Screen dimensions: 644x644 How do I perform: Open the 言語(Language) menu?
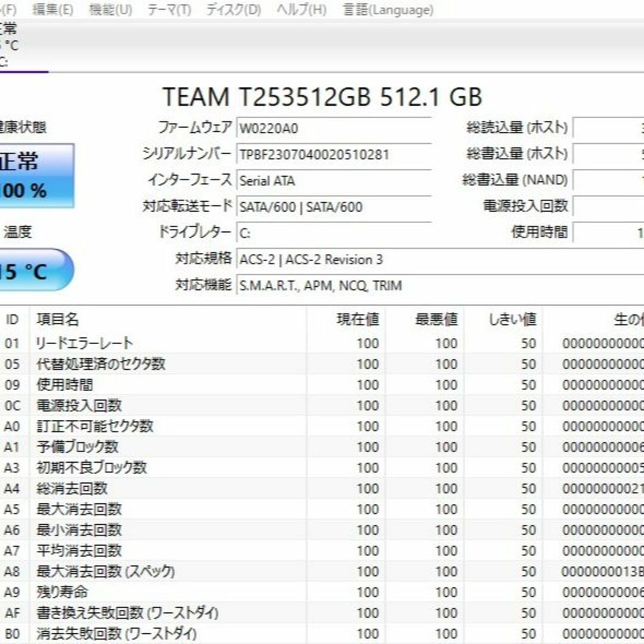pos(388,10)
